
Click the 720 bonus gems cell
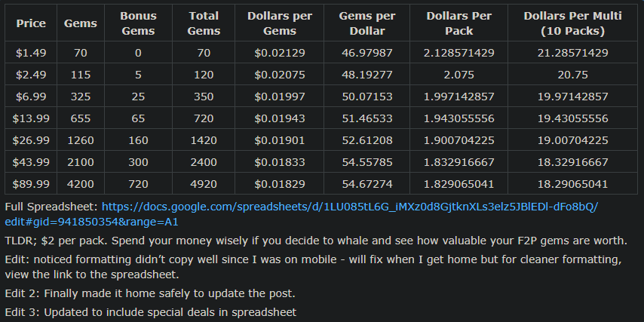[139, 184]
